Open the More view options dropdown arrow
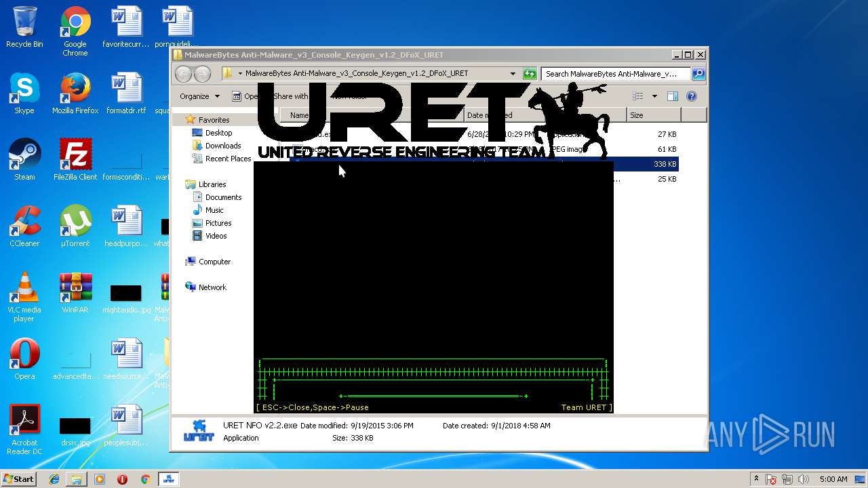The height and width of the screenshot is (488, 868). pyautogui.click(x=654, y=96)
